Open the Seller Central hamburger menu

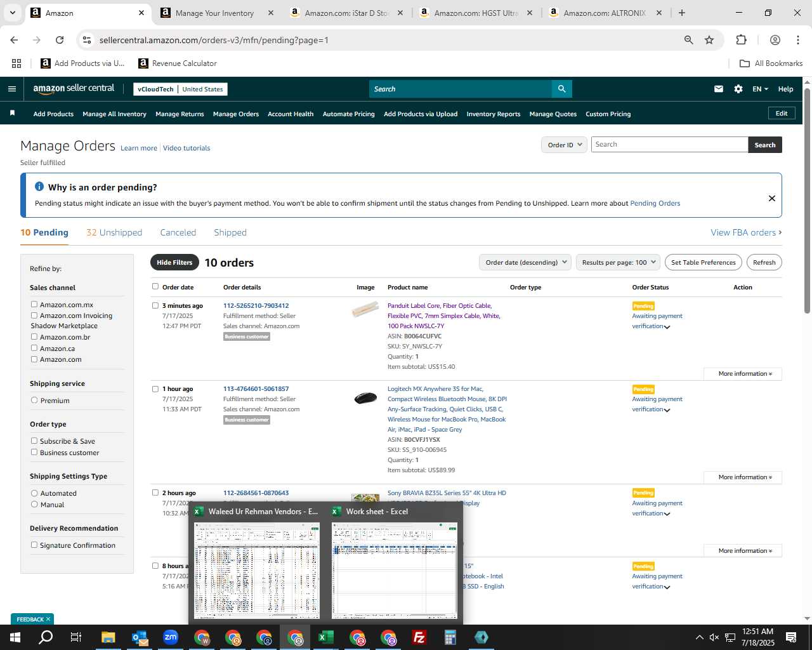click(11, 89)
